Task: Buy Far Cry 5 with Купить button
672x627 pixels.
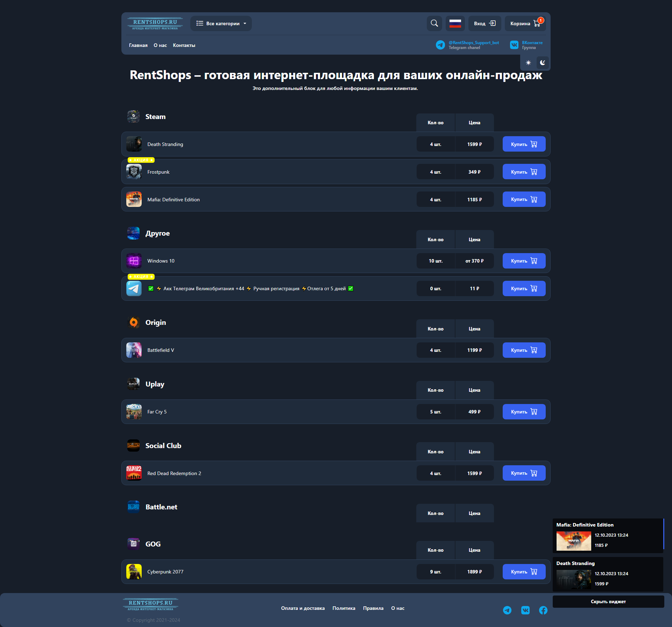Action: click(524, 412)
